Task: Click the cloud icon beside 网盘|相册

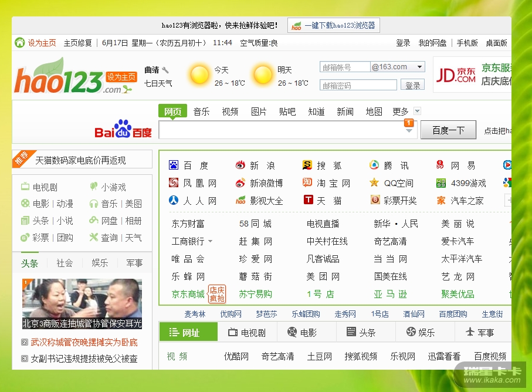Action: [94, 220]
